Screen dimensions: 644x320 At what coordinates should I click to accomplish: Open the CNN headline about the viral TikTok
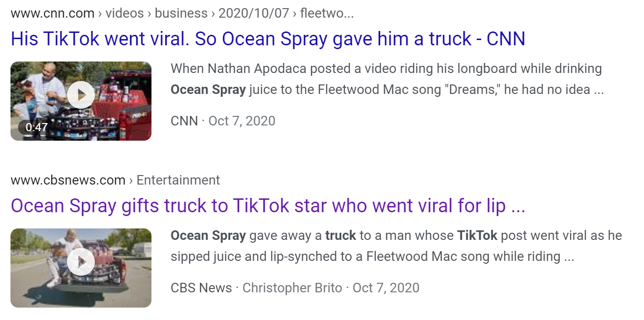coord(268,39)
